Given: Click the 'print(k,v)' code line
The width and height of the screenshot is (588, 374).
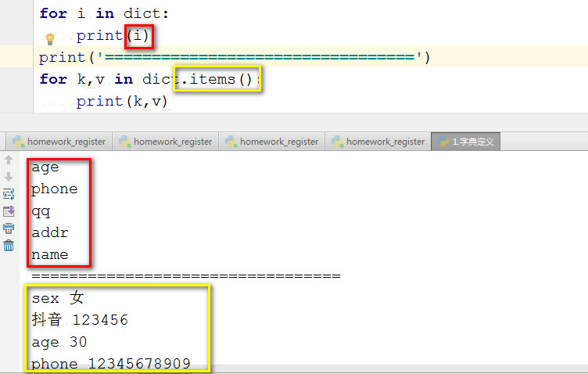Looking at the screenshot, I should (122, 101).
